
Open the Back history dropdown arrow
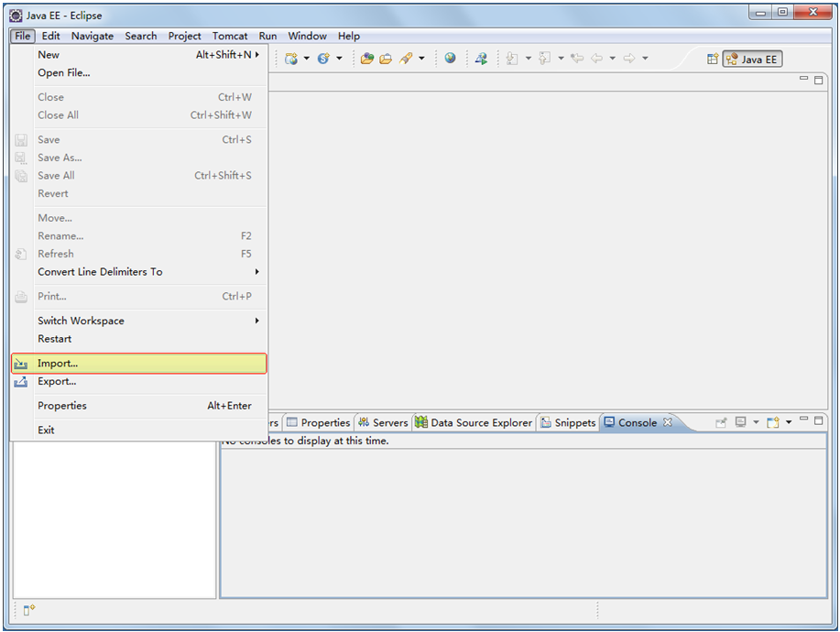[612, 59]
